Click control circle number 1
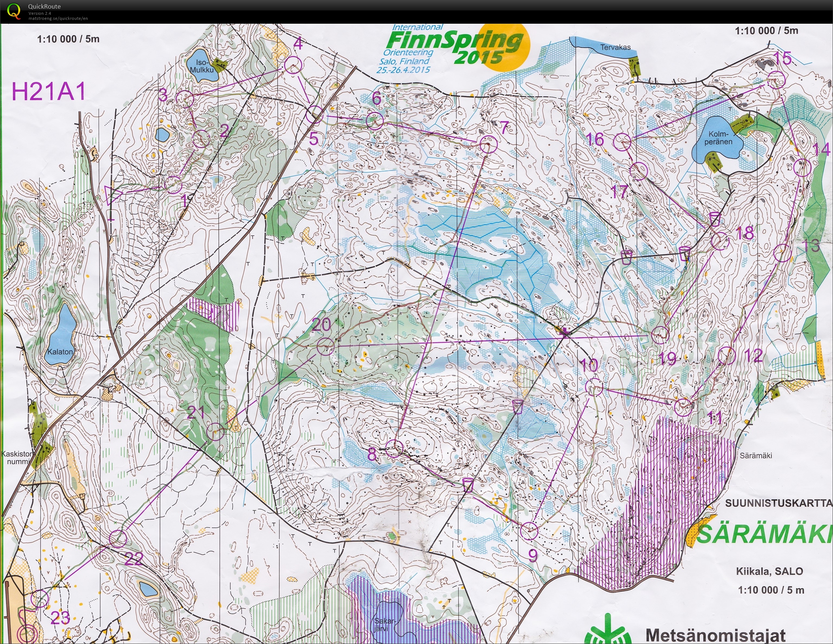 (x=173, y=185)
